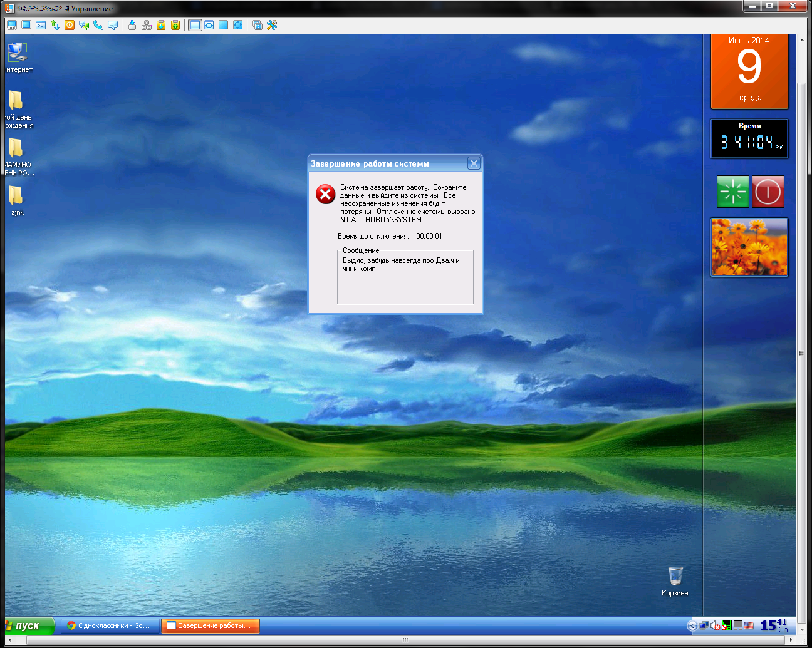This screenshot has height=648, width=812.
Task: Click the vertical scrollbar down arrow
Action: pyautogui.click(x=802, y=629)
